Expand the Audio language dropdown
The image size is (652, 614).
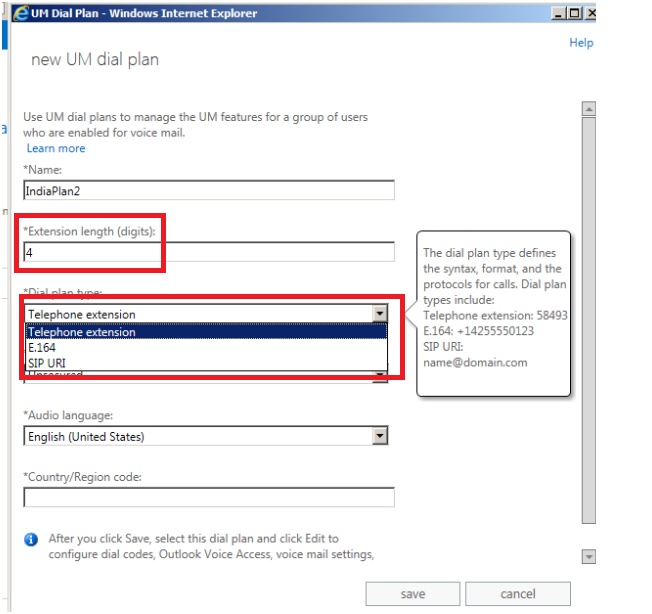[x=379, y=436]
